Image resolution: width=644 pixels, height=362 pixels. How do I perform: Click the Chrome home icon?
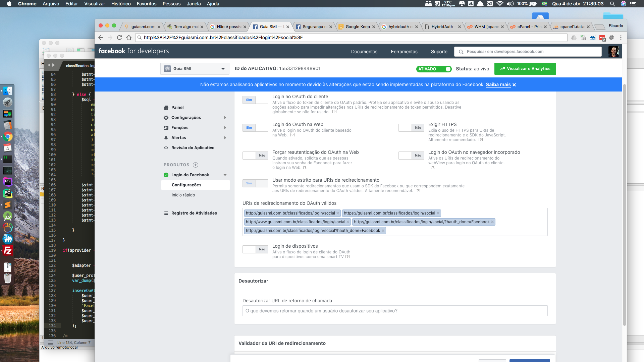pos(129,38)
